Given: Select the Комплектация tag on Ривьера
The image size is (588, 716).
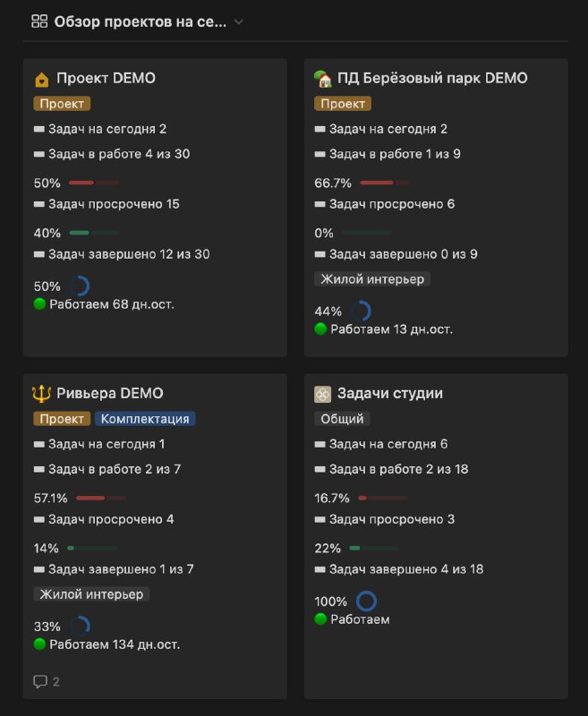Looking at the screenshot, I should pos(145,419).
